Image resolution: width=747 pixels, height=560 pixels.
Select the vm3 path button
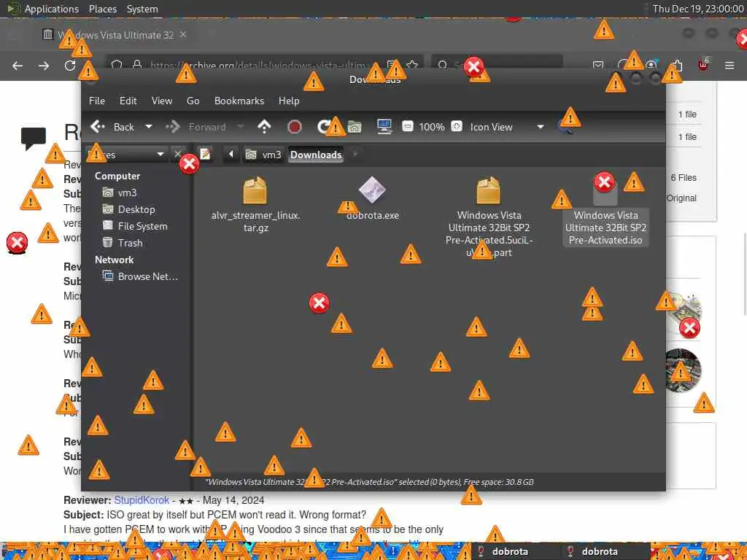click(x=263, y=155)
